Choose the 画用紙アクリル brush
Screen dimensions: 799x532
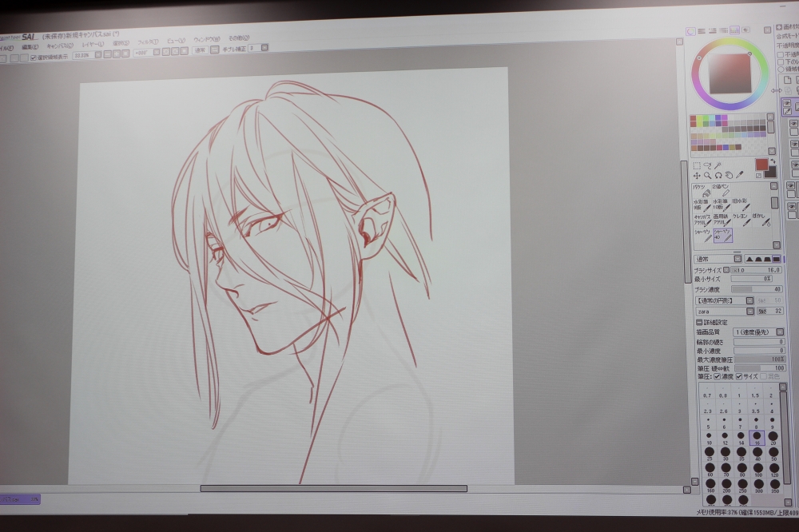point(721,220)
